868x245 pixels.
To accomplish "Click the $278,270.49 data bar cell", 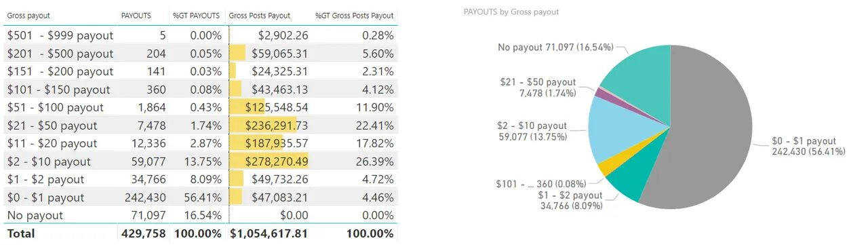I will tap(269, 162).
